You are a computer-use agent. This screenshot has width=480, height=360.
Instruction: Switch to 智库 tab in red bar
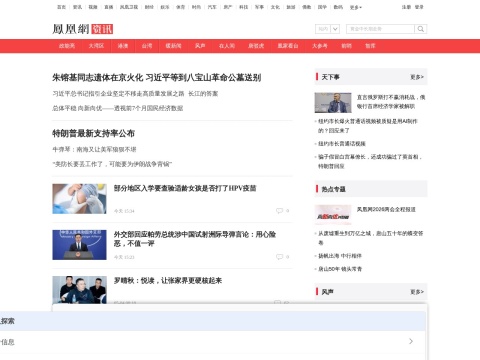[370, 46]
